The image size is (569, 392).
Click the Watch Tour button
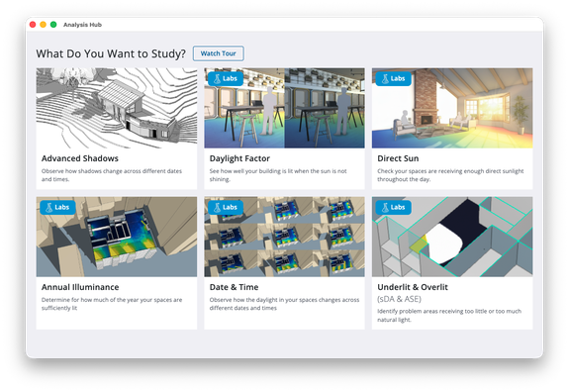(218, 53)
